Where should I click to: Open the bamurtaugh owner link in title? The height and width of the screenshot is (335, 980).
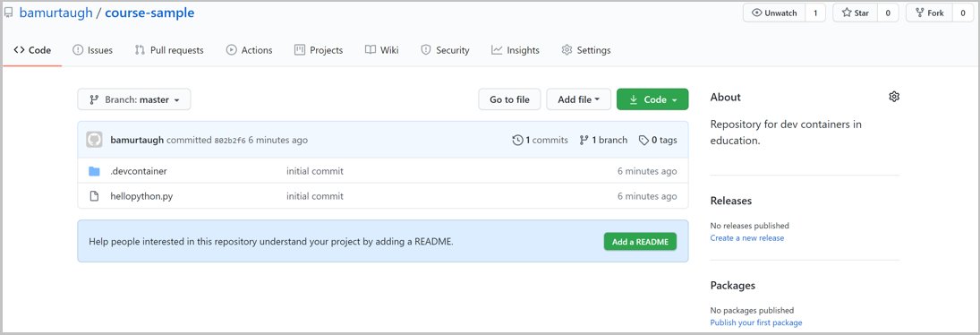tap(55, 13)
